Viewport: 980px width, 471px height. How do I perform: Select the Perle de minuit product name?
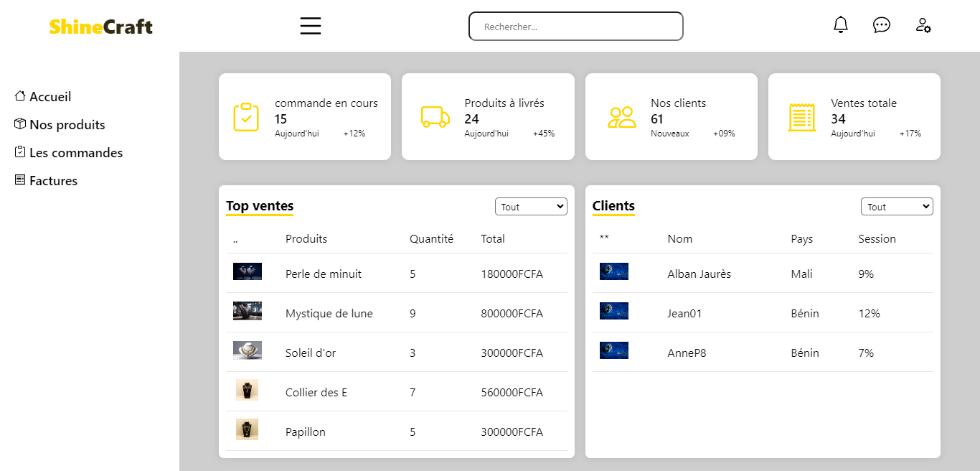324,274
